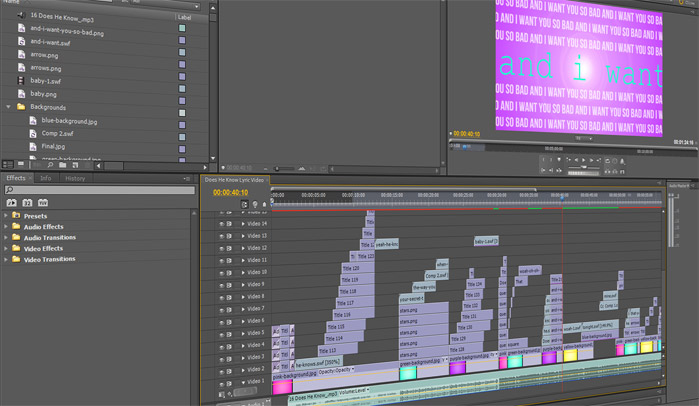The image size is (699, 406).
Task: Toggle Video 4 track eye icon
Action: [x=221, y=346]
